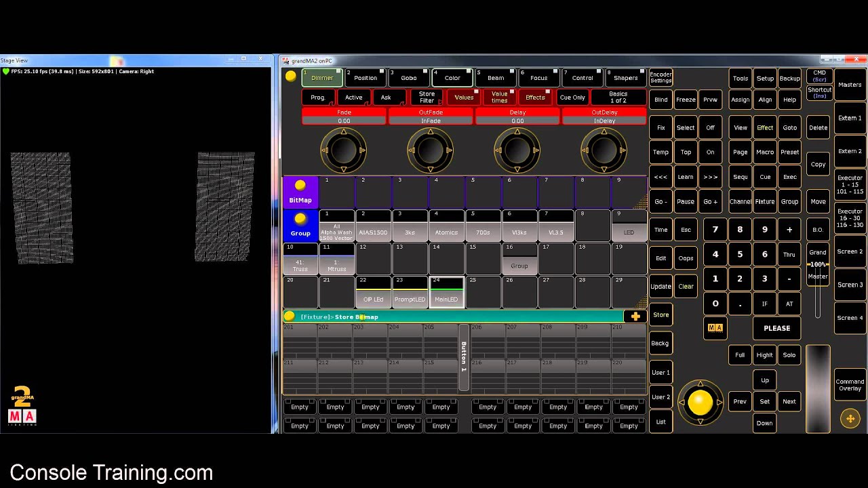Click the Delay encoder wheel center
Viewport: 868px width, 488px height.
(x=517, y=150)
